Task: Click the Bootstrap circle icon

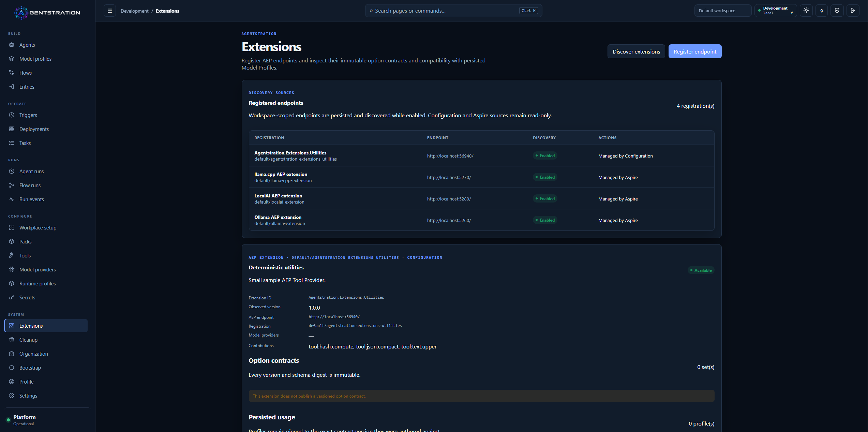Action: 12,368
